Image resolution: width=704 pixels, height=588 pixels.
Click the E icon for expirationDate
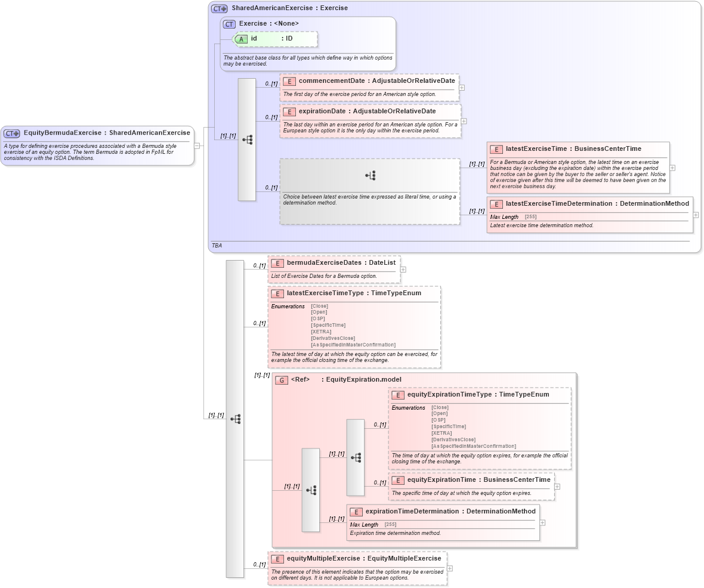289,112
